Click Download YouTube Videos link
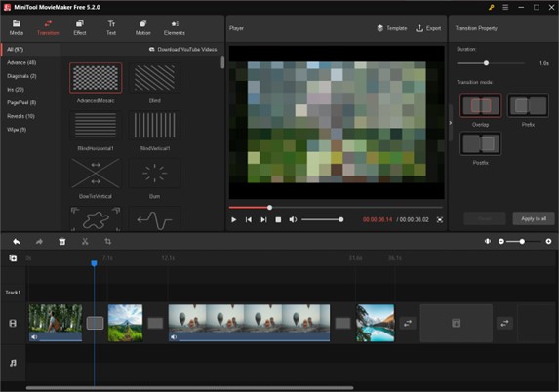Image resolution: width=559 pixels, height=392 pixels. (x=182, y=49)
